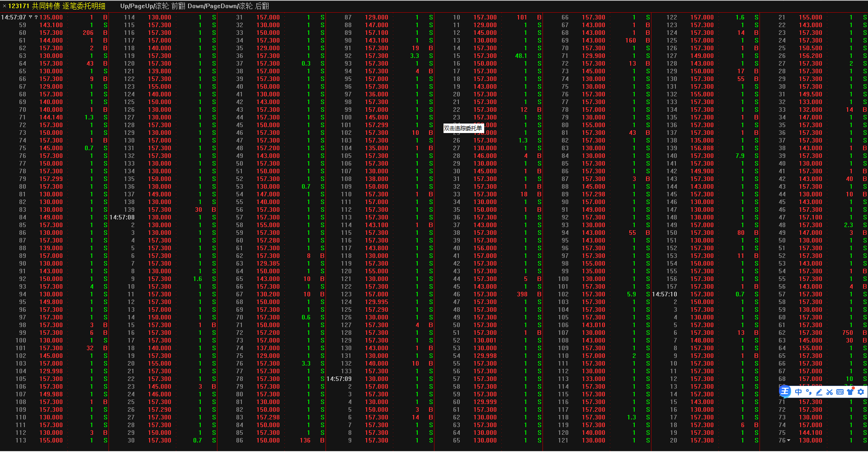
Task: Click the 双击追踪委托单 tooltip
Action: click(x=463, y=128)
